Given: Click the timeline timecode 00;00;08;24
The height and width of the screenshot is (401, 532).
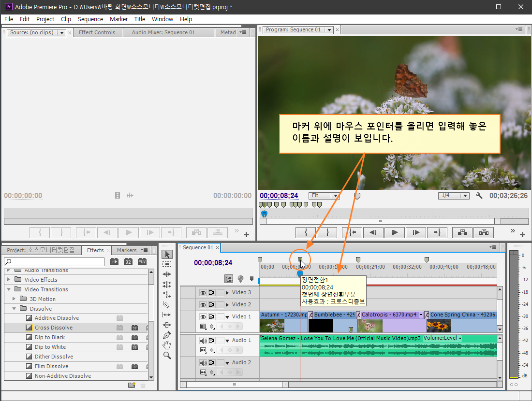Looking at the screenshot, I should point(213,263).
